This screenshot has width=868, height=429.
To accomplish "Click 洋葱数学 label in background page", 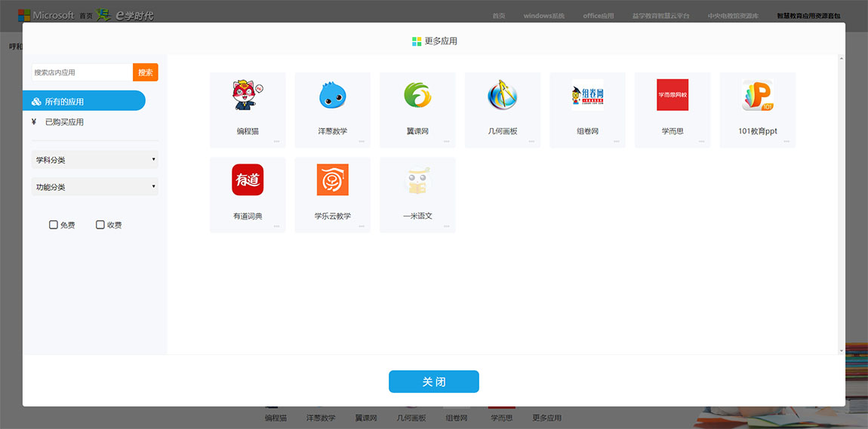I will click(321, 418).
